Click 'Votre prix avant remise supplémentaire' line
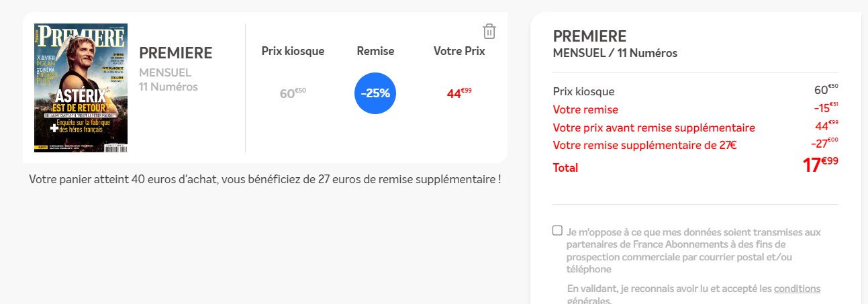Image resolution: width=868 pixels, height=304 pixels. (x=653, y=128)
